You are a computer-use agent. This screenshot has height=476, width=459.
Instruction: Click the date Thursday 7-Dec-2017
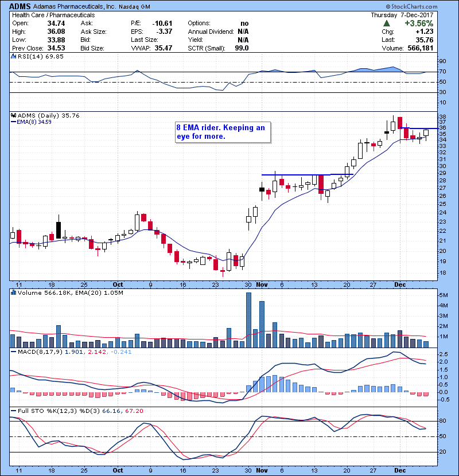click(402, 15)
